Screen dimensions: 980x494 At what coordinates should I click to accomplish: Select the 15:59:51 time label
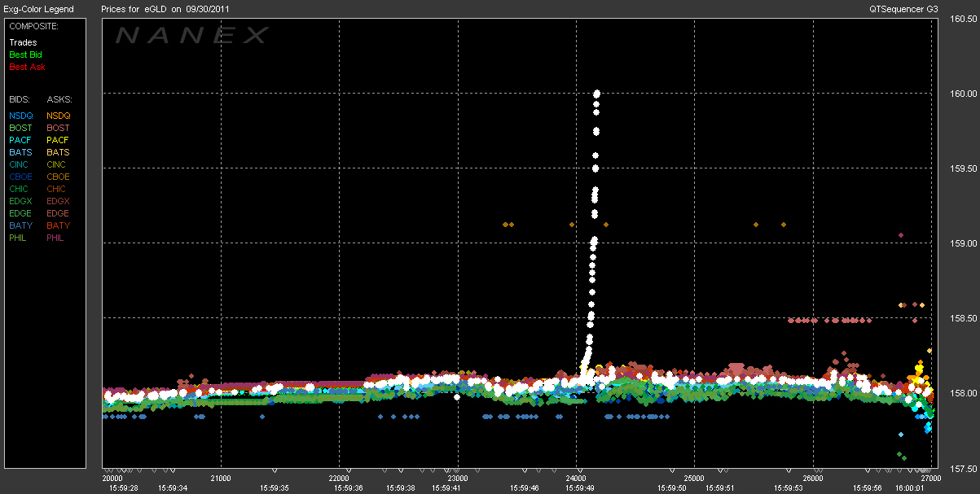point(720,488)
